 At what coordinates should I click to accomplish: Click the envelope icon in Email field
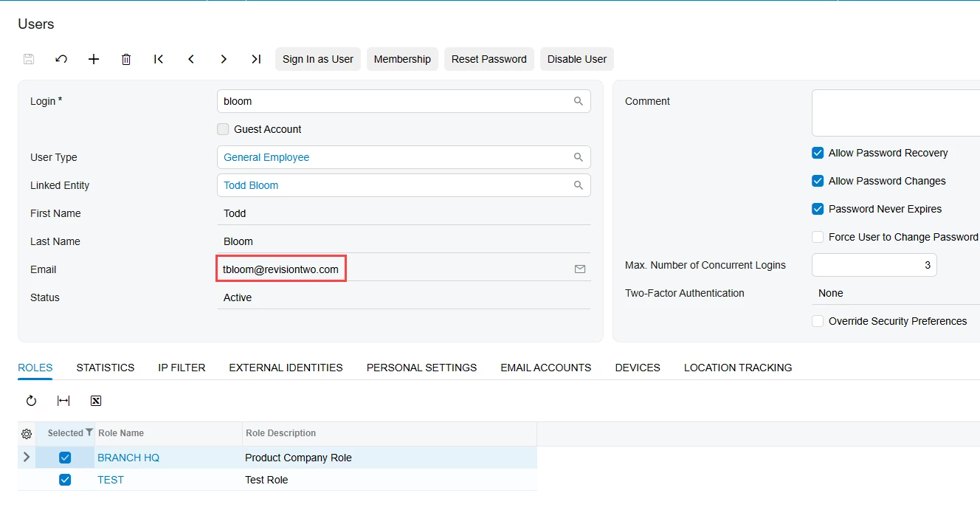580,269
